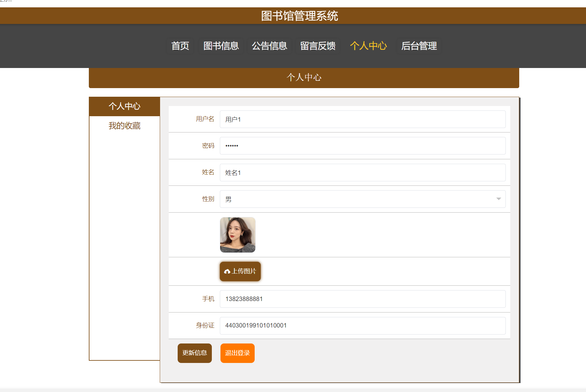Go to 首页 in navigation bar
The height and width of the screenshot is (392, 586).
(x=180, y=46)
